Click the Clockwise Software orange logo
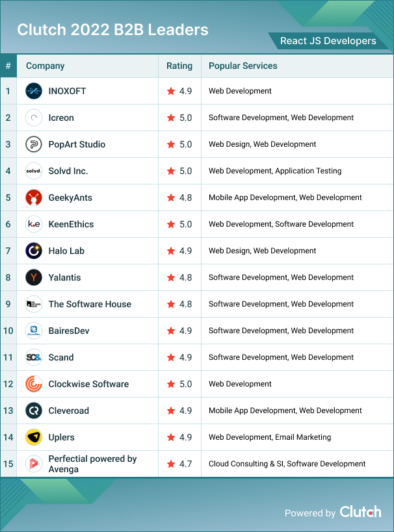 coord(34,384)
